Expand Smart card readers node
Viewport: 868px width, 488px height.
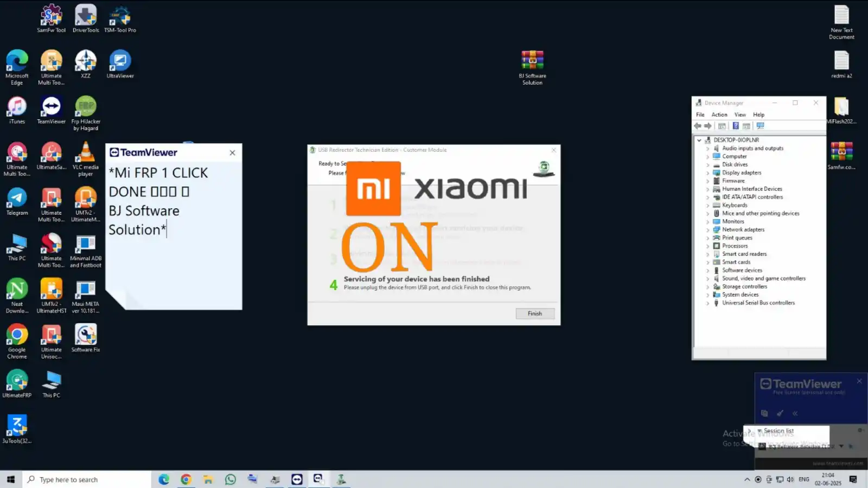(x=707, y=254)
